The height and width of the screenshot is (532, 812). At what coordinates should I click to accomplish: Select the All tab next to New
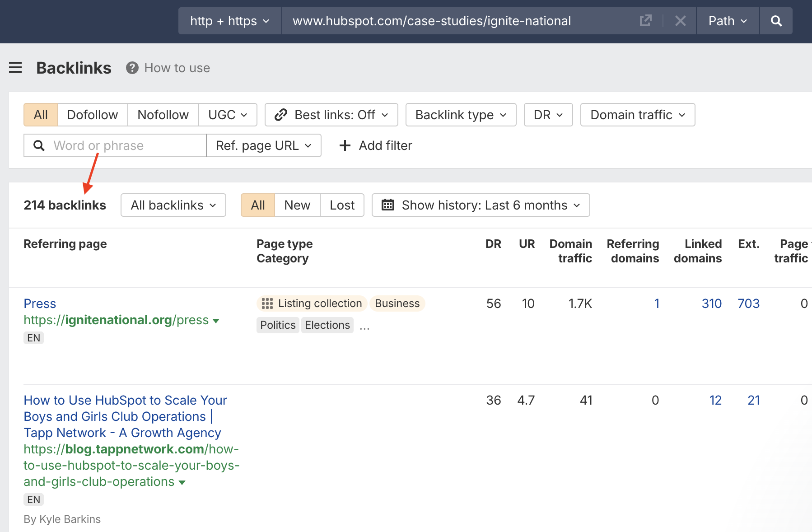pos(258,205)
